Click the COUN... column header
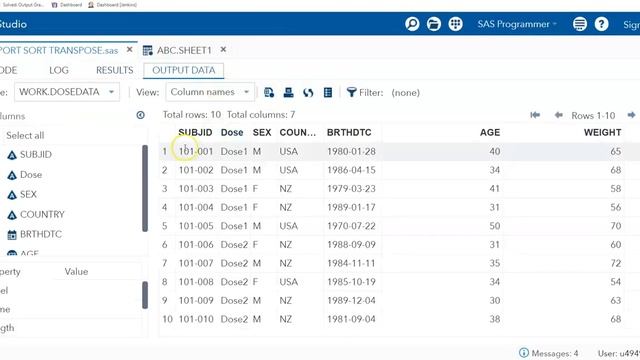 point(298,132)
